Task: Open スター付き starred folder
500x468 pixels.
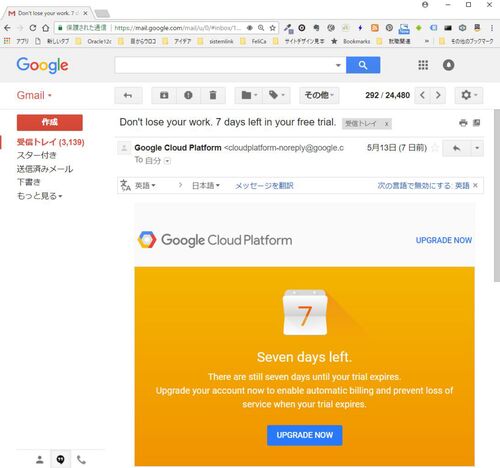Action: click(37, 155)
